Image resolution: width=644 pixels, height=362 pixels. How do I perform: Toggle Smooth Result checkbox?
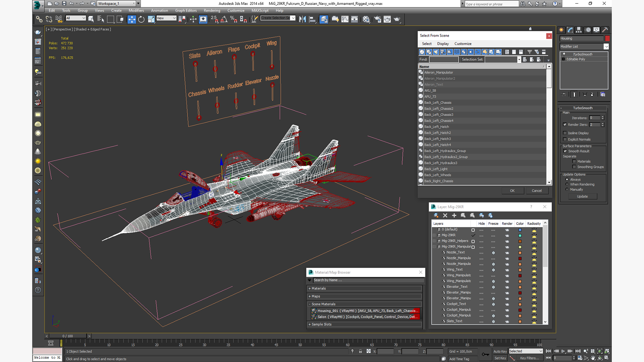point(565,151)
